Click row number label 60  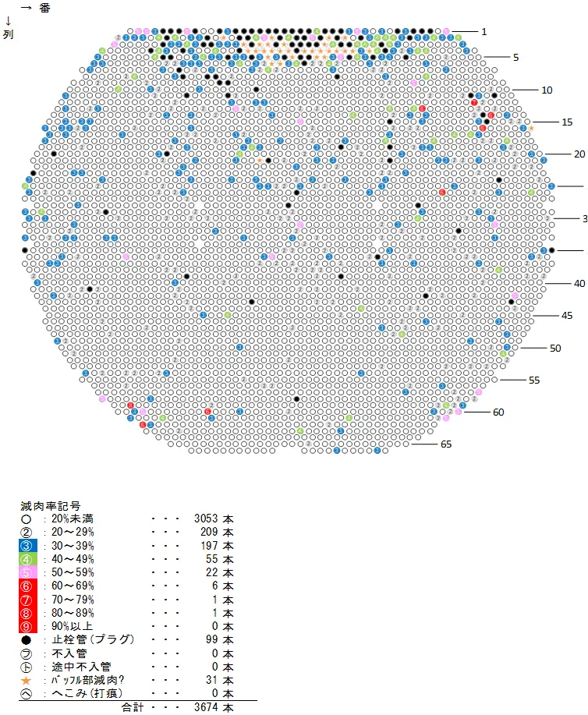498,412
